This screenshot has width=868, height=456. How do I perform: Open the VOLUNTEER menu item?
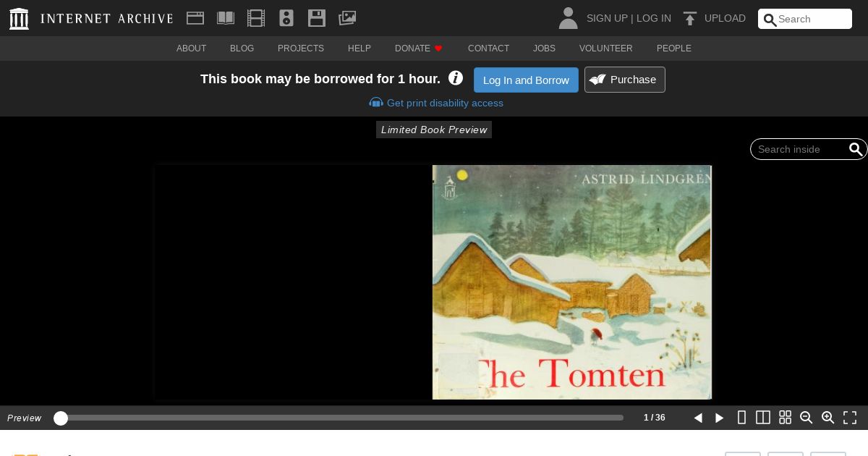pos(606,48)
